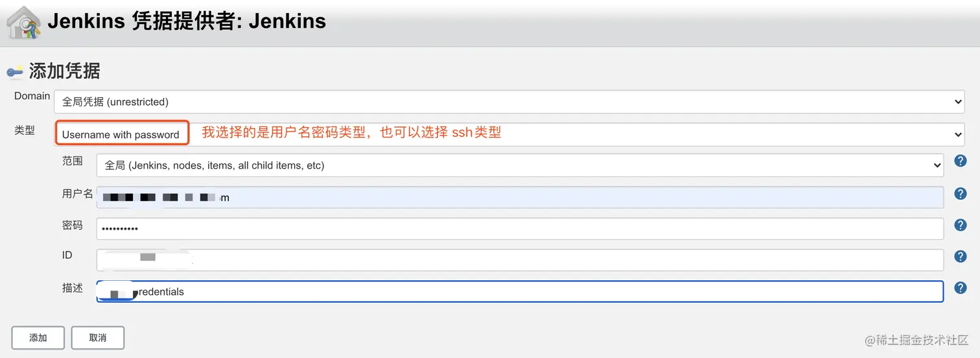
Task: Expand the Domain 全局凭据 dropdown
Action: pos(509,102)
